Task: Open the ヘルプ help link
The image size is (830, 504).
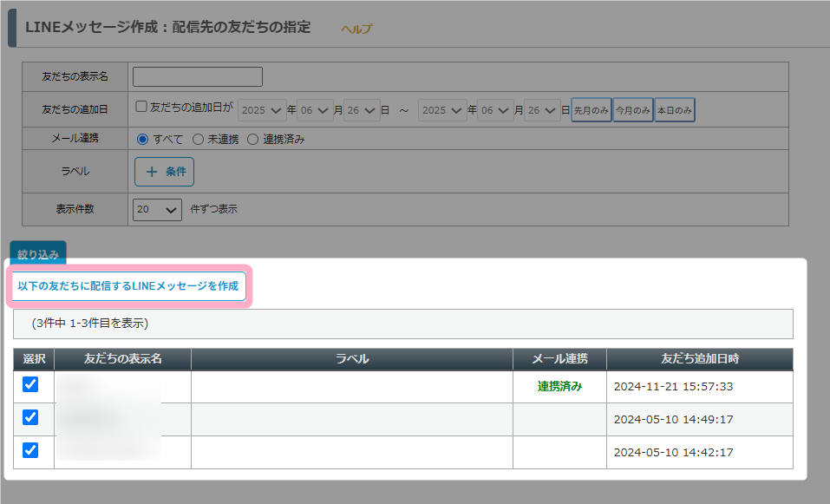Action: (356, 29)
